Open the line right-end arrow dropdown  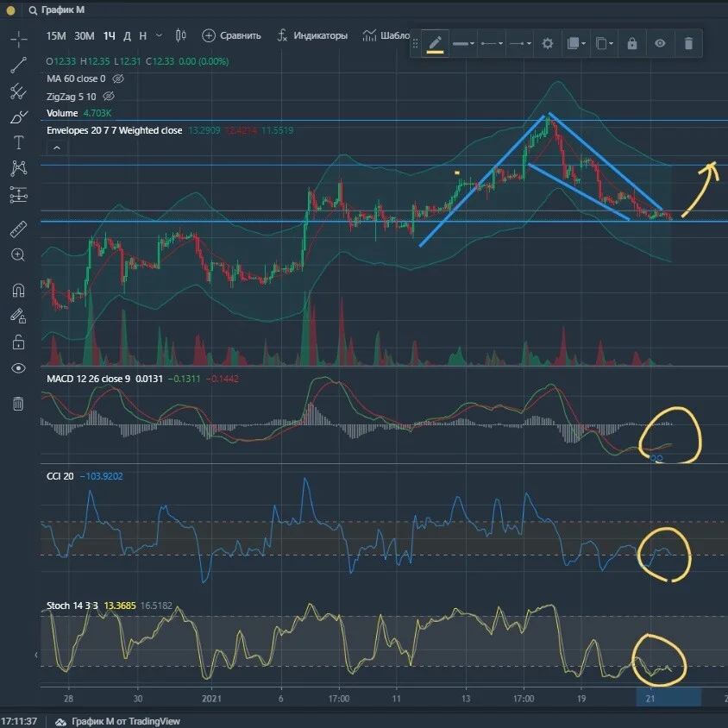(520, 44)
